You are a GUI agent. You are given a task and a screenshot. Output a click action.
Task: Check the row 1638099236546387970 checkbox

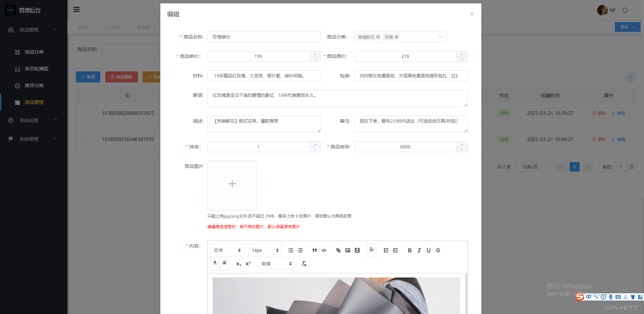pos(85,139)
